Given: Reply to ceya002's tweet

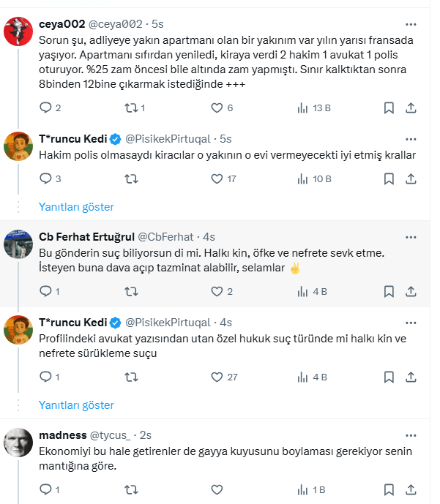Looking at the screenshot, I should (45, 108).
